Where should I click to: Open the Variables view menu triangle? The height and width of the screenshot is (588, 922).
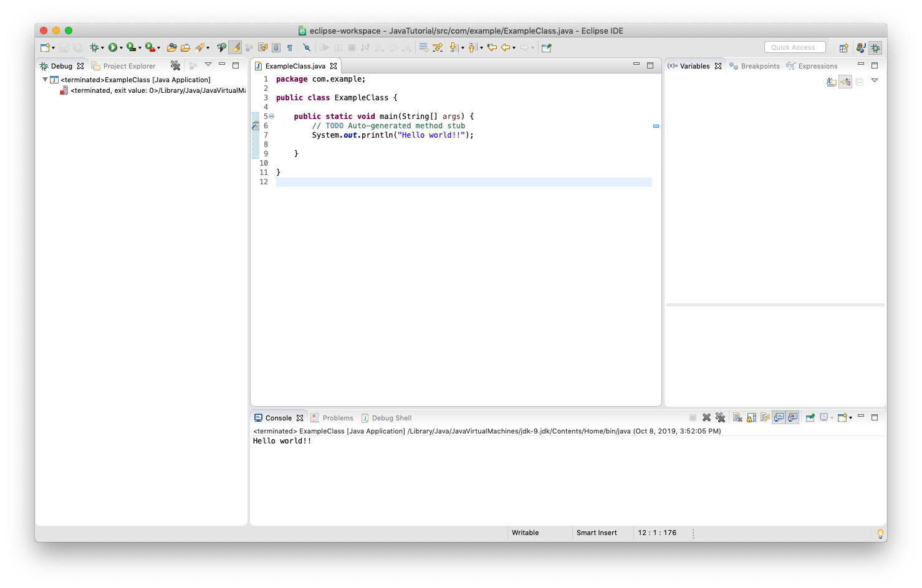pos(875,80)
